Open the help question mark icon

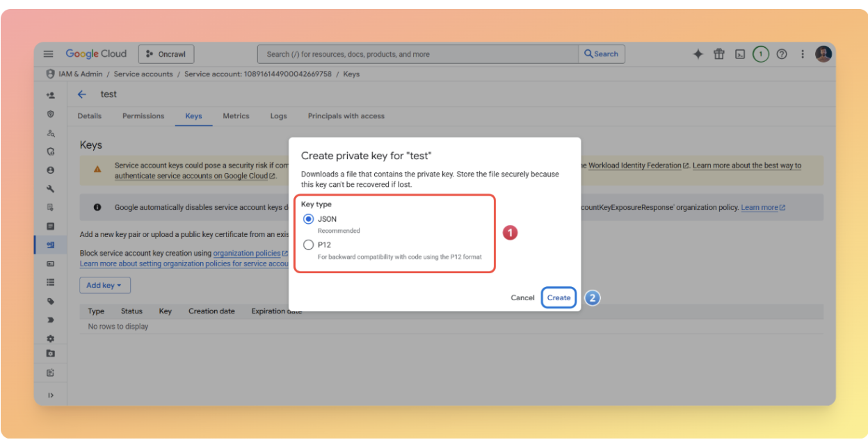click(782, 54)
